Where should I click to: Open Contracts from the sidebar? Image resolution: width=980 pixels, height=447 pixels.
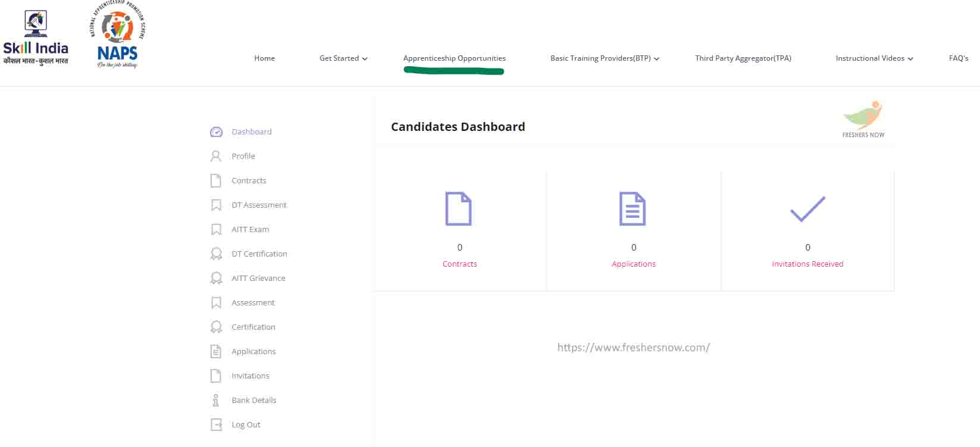pyautogui.click(x=249, y=181)
